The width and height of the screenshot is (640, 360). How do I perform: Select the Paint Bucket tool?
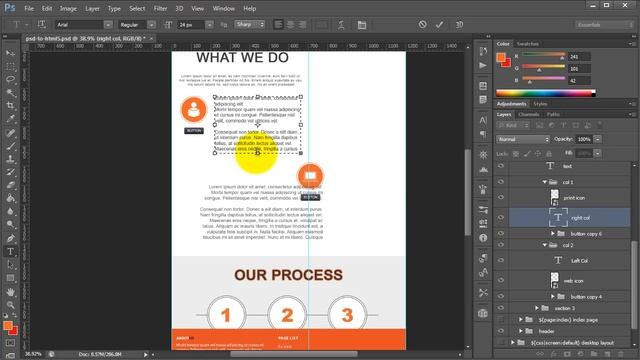(11, 198)
